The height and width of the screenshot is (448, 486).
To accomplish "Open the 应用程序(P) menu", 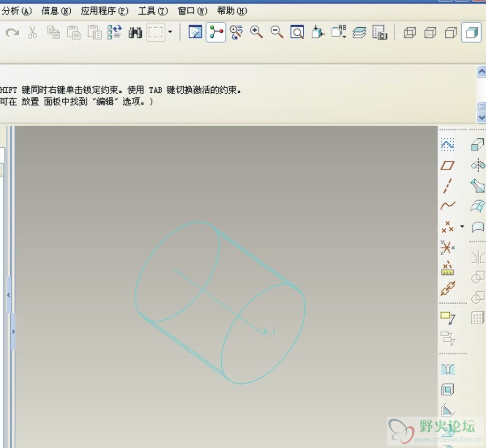I will tap(105, 11).
